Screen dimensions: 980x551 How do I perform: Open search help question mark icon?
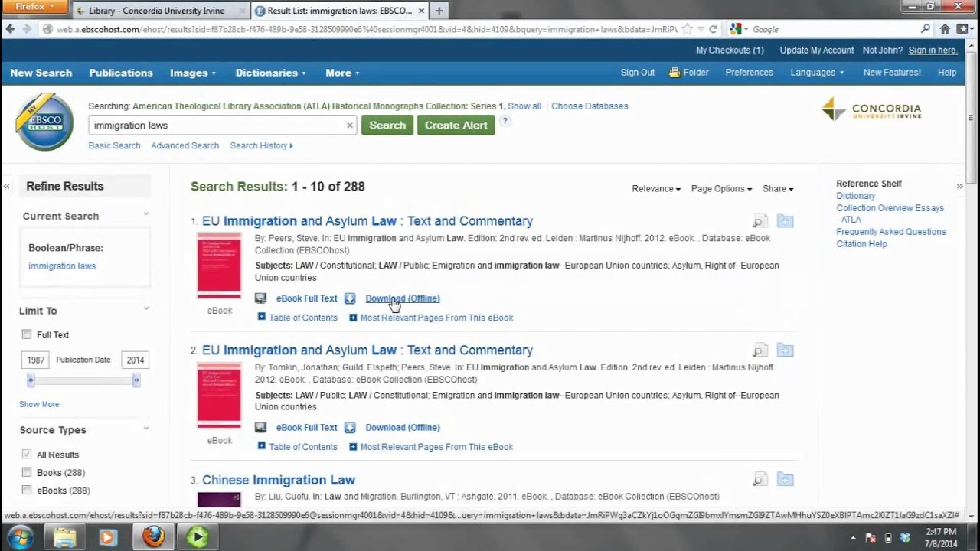505,121
